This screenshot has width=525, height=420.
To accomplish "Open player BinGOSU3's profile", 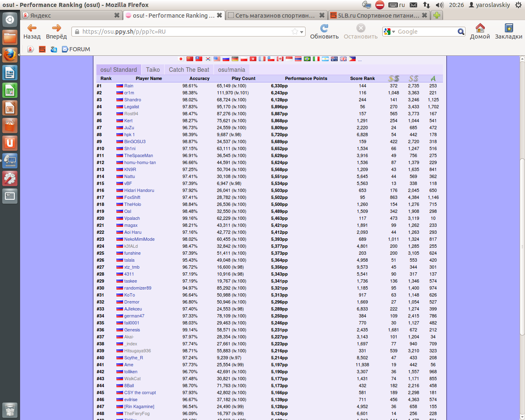I will (135, 142).
